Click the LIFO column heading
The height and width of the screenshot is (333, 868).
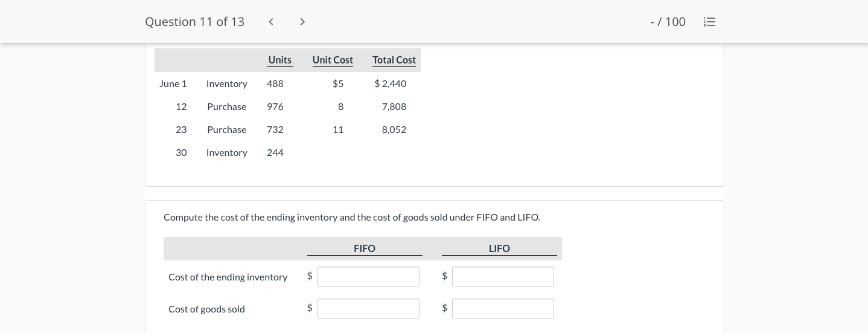[x=499, y=248]
